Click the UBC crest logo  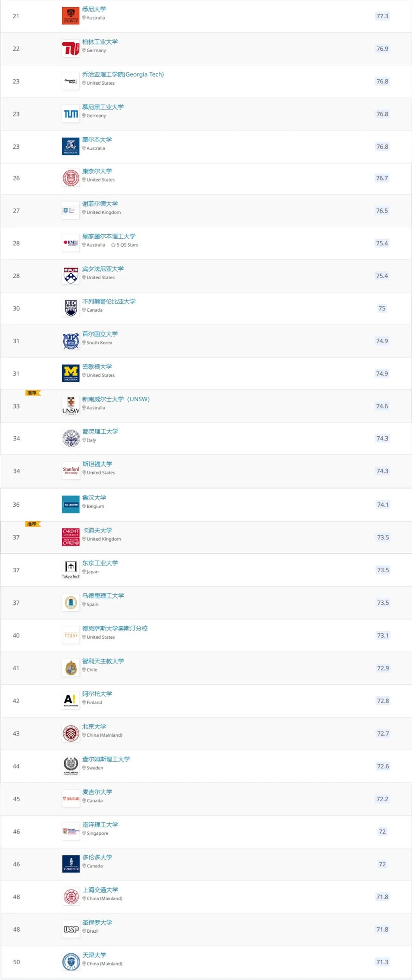71,308
